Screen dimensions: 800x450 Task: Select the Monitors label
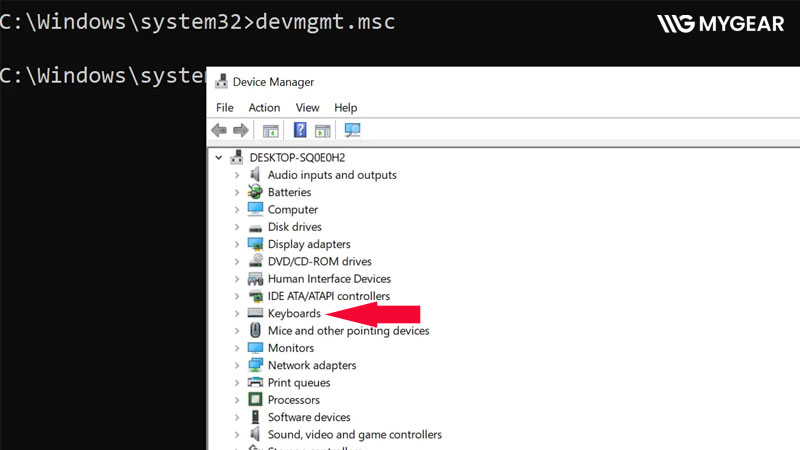coord(291,348)
